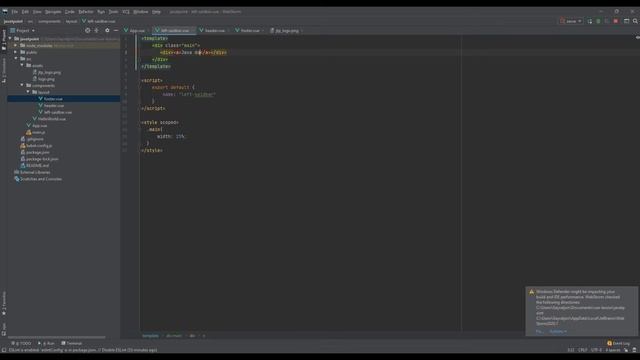This screenshot has width=640, height=360.
Task: Click the collapse all icon in Project panel
Action: pyautogui.click(x=97, y=31)
